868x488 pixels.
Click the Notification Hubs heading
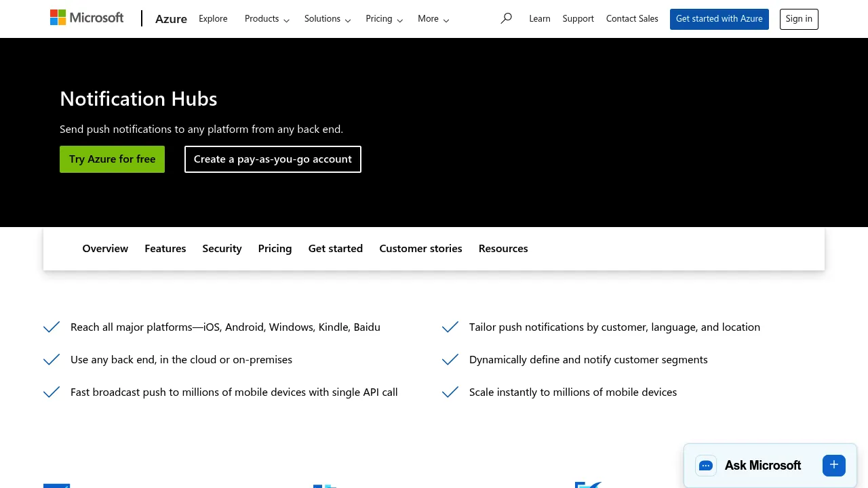tap(138, 99)
